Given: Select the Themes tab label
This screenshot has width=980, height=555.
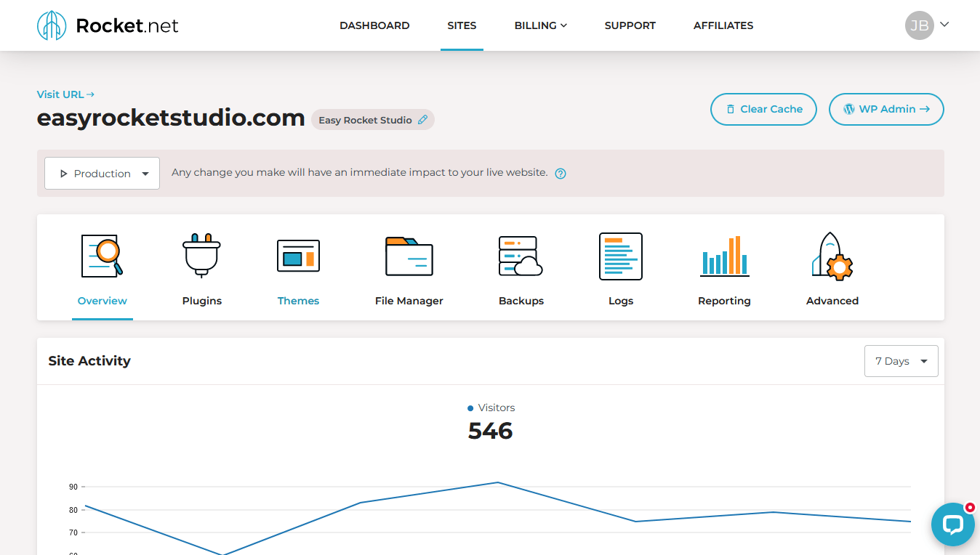Looking at the screenshot, I should tap(298, 301).
